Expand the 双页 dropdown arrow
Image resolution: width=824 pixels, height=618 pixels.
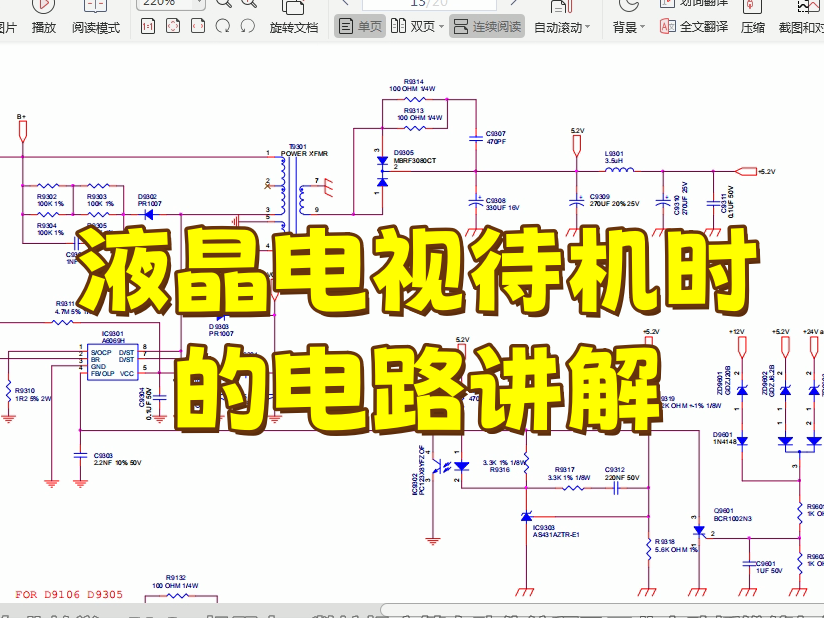tap(441, 27)
